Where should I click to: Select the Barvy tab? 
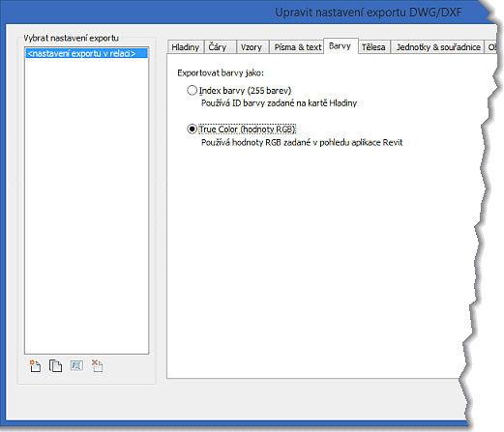click(x=341, y=46)
